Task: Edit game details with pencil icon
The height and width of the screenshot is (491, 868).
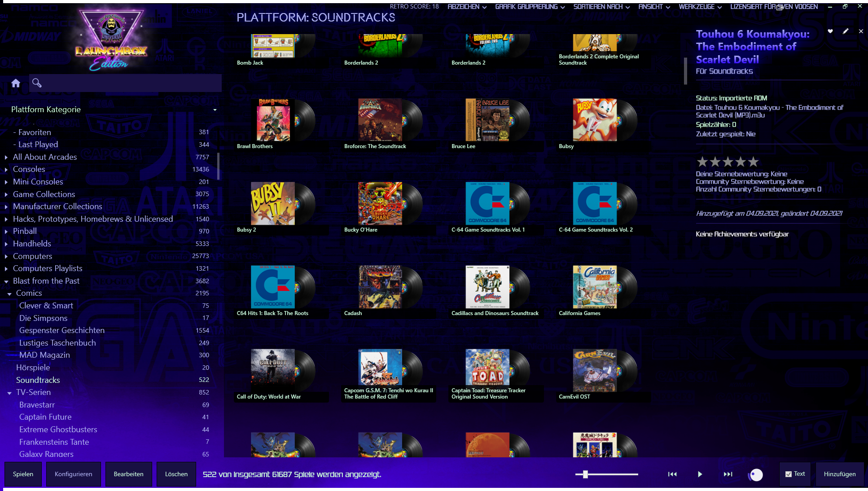Action: (x=846, y=31)
